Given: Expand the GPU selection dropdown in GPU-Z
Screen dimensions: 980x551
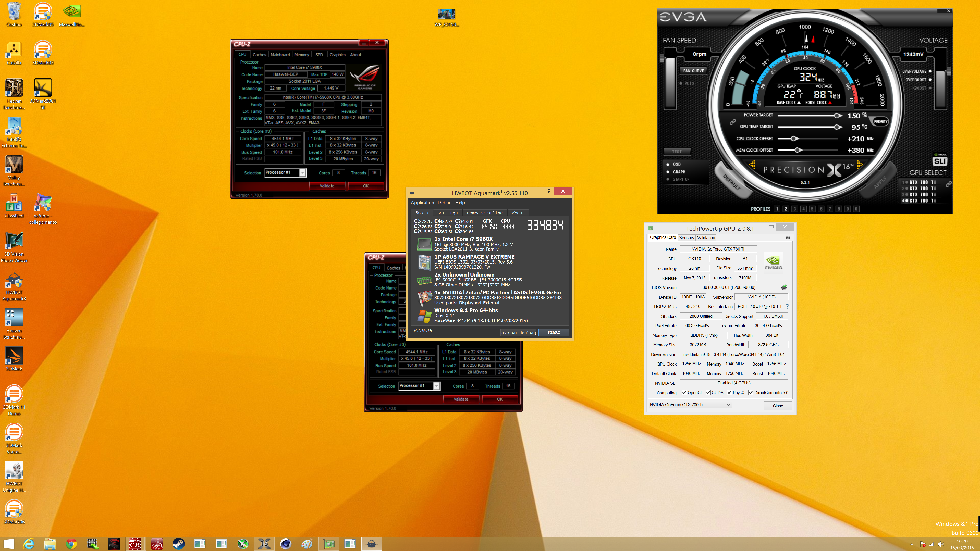Looking at the screenshot, I should point(690,405).
